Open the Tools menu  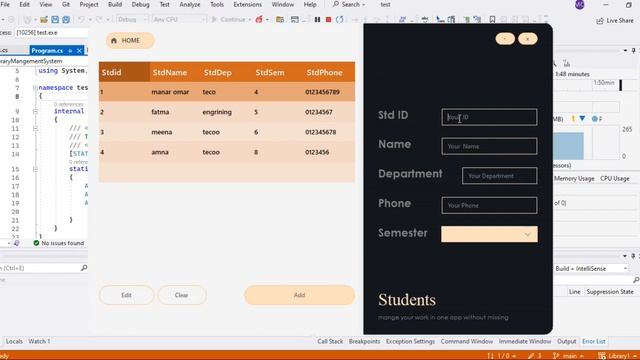coord(217,4)
